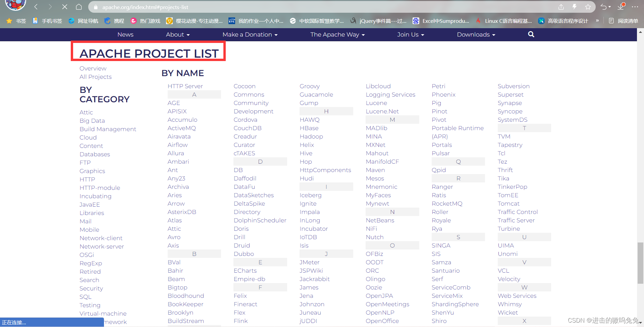Click the undo arrow icon in toolbar
This screenshot has width=644, height=327.
(x=604, y=7)
